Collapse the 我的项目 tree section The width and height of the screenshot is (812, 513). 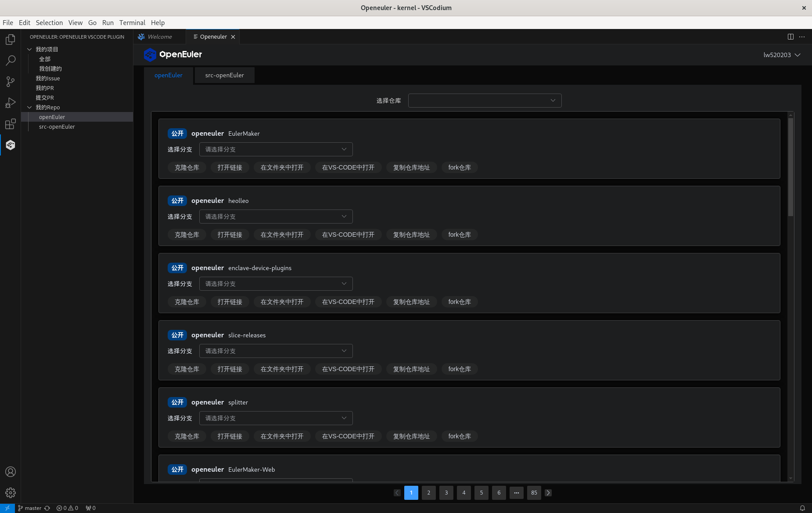click(29, 49)
